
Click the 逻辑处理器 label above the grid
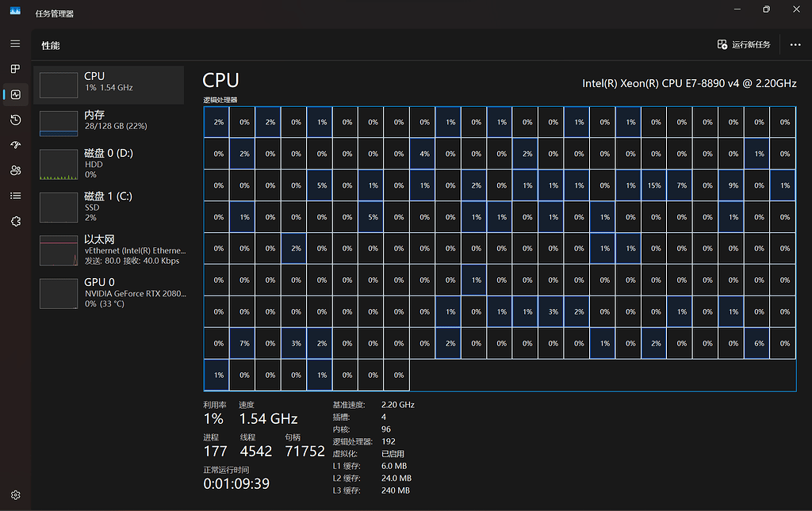[x=220, y=100]
